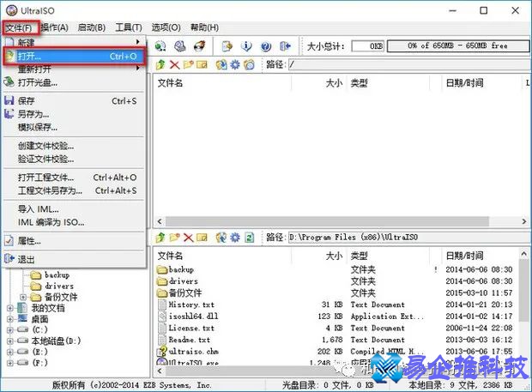Click the red X icon in the local directory toolbar
The image size is (532, 392).
point(188,237)
